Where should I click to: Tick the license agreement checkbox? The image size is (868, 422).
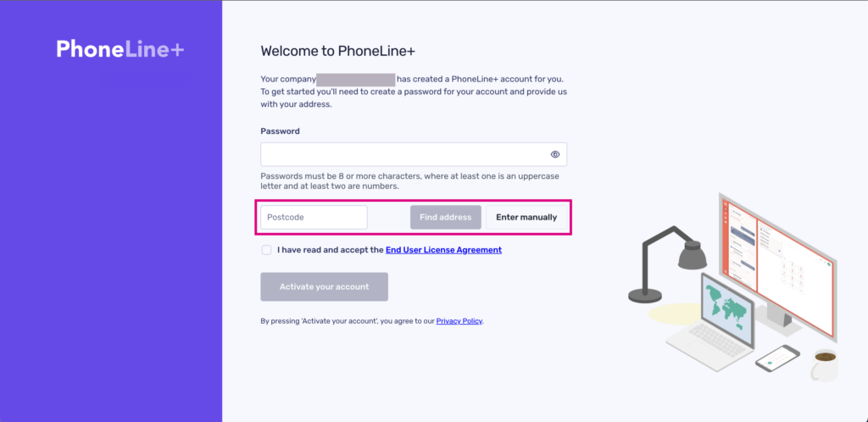click(x=267, y=250)
